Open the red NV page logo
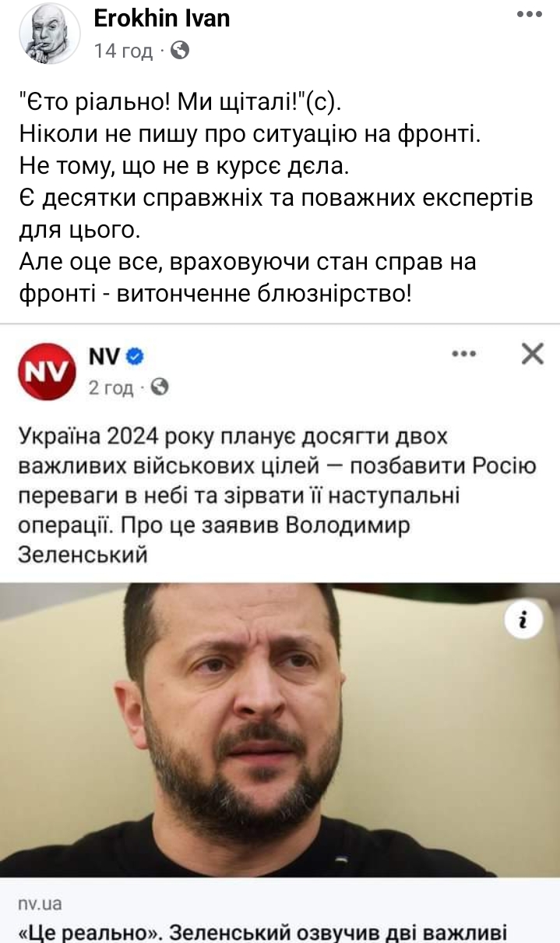 click(x=48, y=371)
